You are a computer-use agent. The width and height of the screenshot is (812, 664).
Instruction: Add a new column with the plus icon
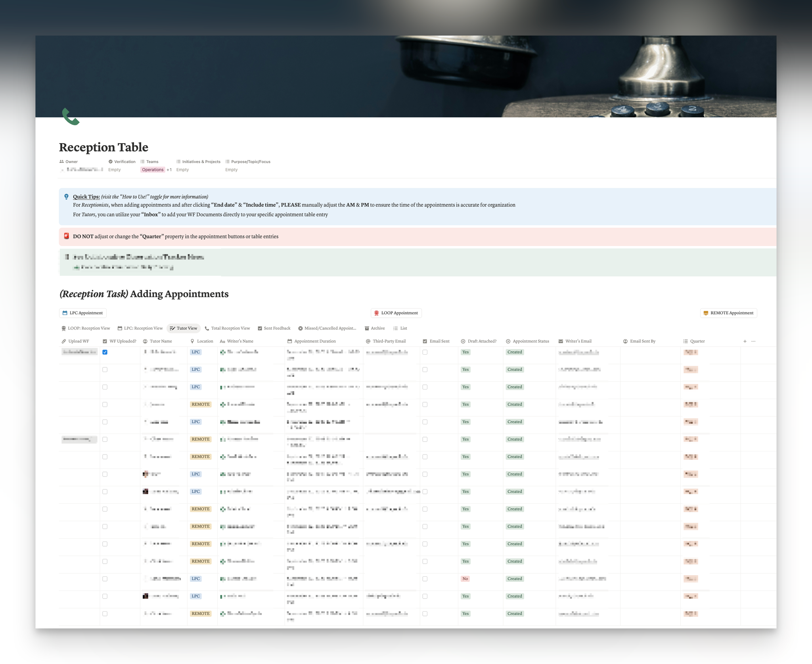[745, 341]
